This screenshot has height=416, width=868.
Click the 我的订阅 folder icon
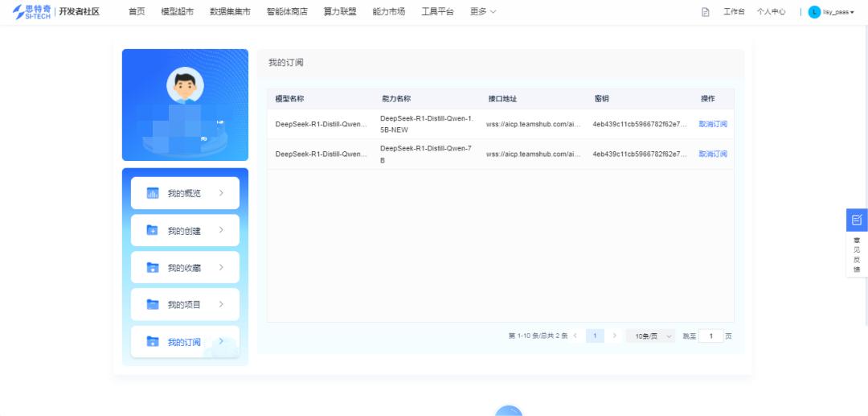153,342
